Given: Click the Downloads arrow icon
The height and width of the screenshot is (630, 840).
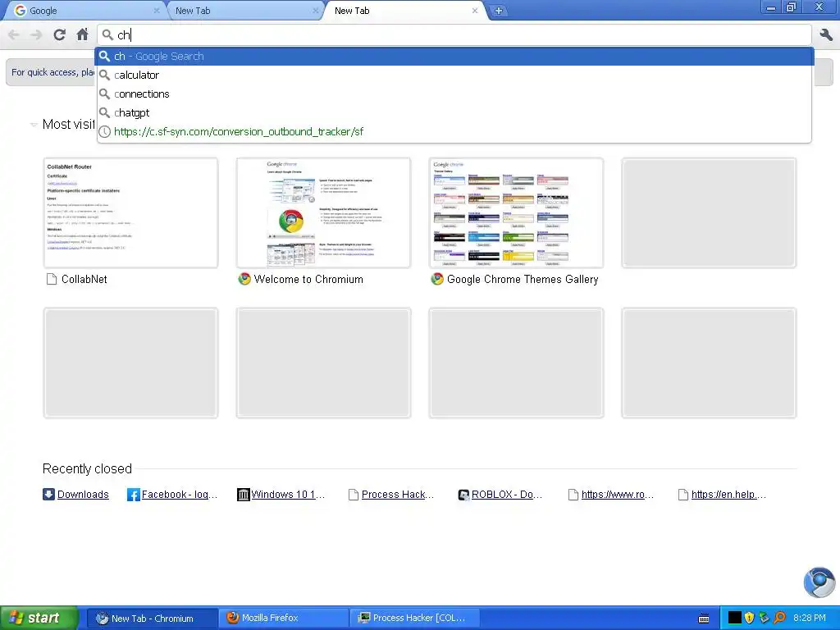Looking at the screenshot, I should [48, 495].
